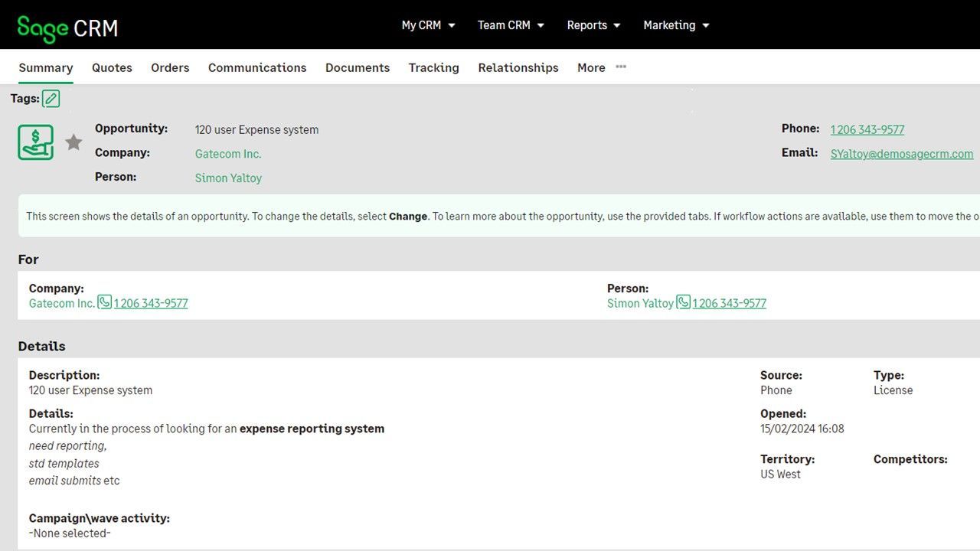The height and width of the screenshot is (551, 980).
Task: Click the 'Competitors:' label
Action: [x=910, y=459]
